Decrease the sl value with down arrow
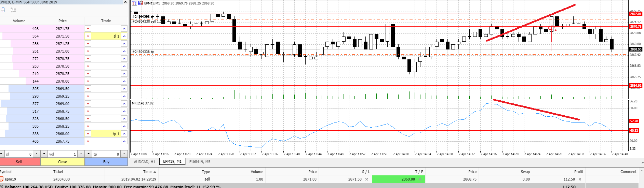The width and height of the screenshot is (644, 188). [x=2, y=154]
